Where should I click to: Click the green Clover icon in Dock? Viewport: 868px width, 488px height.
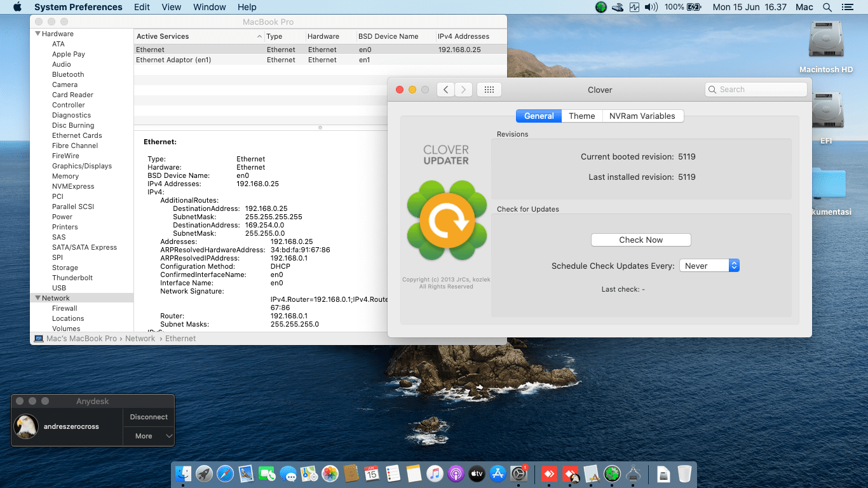coord(612,473)
